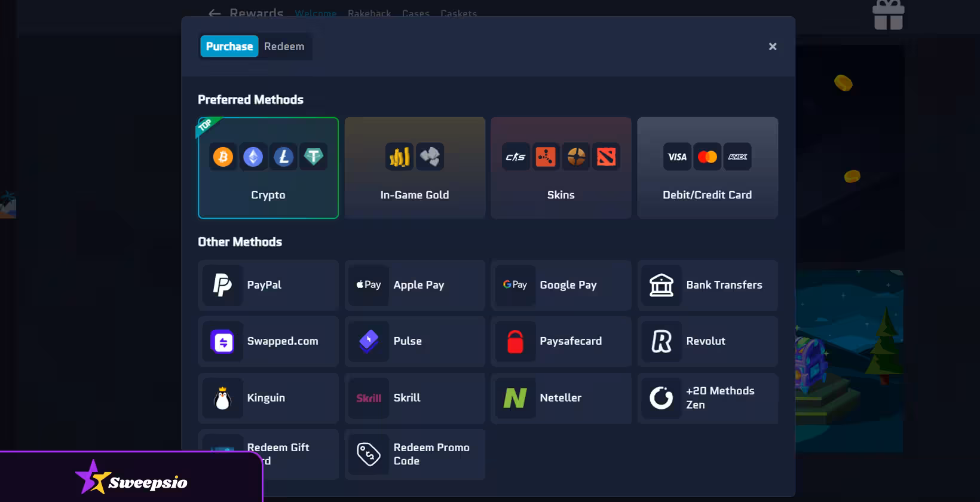Choose the Revolut label
The image size is (980, 502).
(x=706, y=341)
